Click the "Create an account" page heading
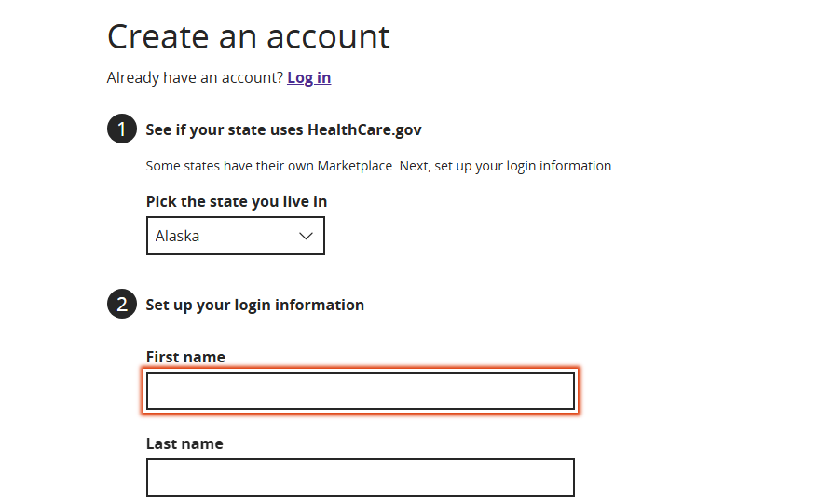Viewport: 819px width, 504px height. pos(249,37)
